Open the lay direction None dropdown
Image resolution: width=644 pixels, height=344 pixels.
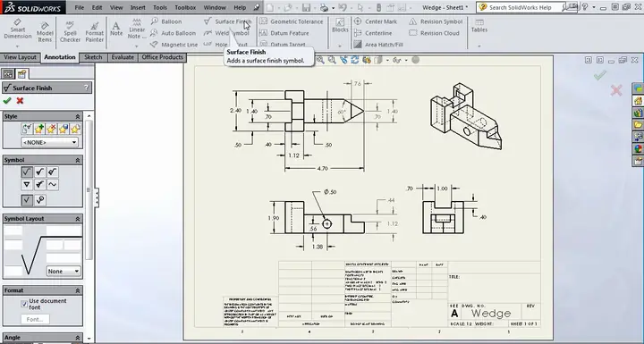pos(64,272)
